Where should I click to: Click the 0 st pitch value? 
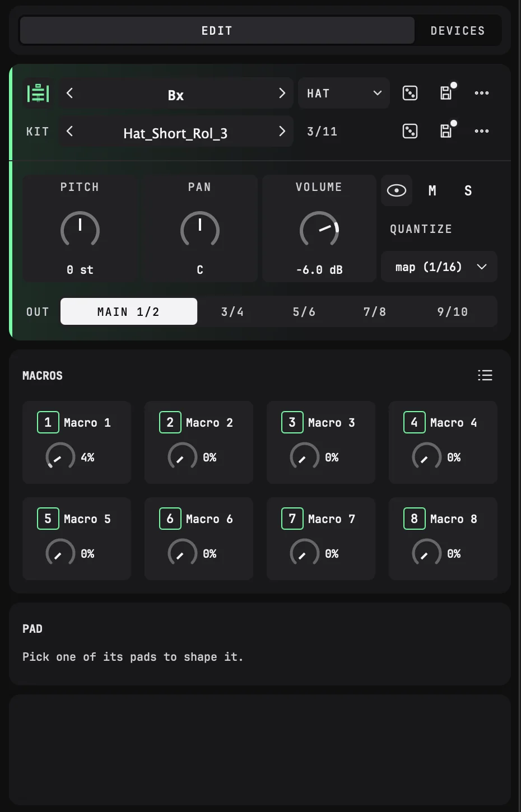(80, 269)
